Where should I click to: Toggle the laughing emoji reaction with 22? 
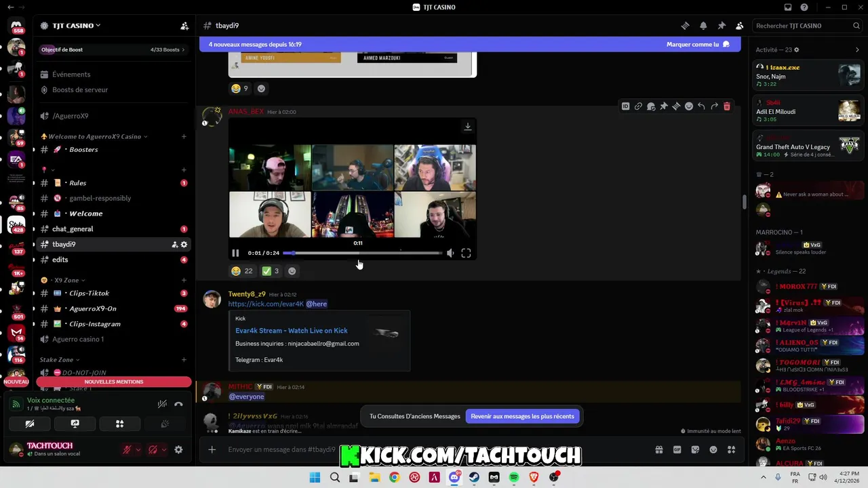click(x=242, y=271)
